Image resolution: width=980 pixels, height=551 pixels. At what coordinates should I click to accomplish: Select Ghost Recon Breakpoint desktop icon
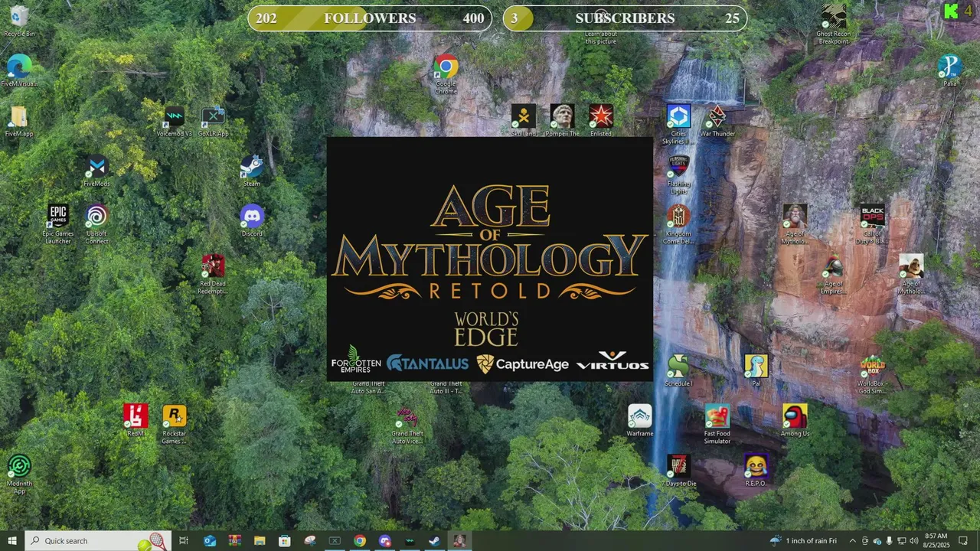tap(833, 24)
